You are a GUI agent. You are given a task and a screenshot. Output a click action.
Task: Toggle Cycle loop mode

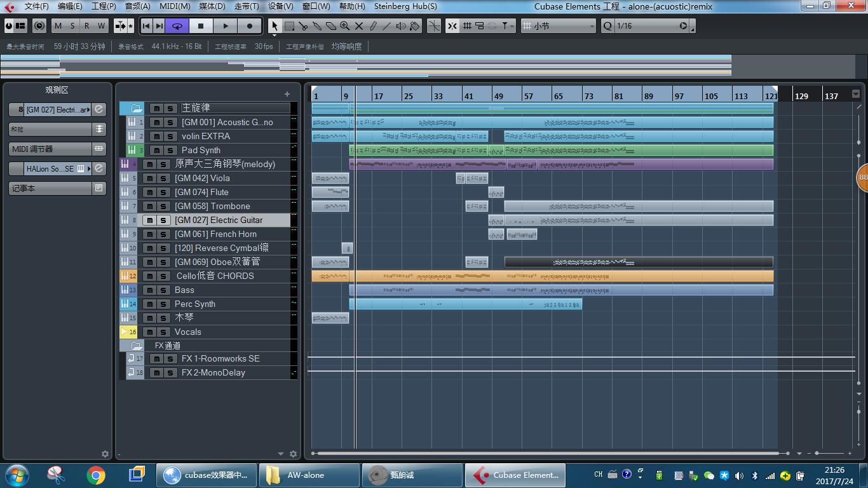(x=177, y=26)
